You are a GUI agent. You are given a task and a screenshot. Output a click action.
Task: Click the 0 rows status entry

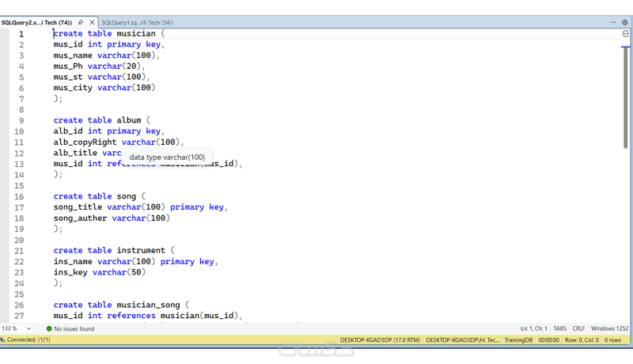(612, 339)
